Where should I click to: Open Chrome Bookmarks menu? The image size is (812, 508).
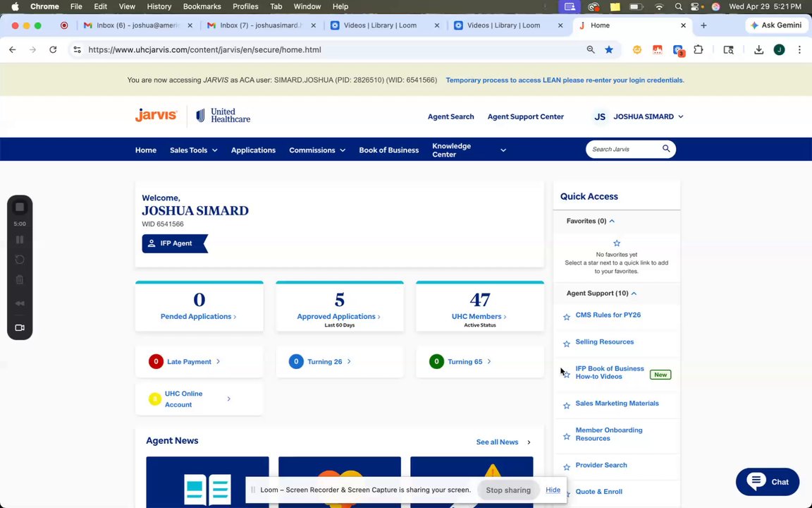(x=202, y=7)
